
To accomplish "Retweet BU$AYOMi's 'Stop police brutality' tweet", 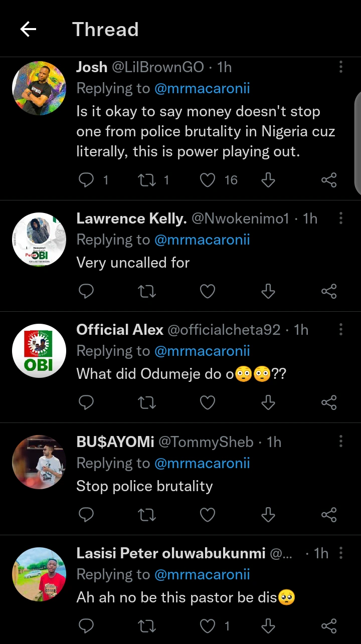I will (147, 515).
